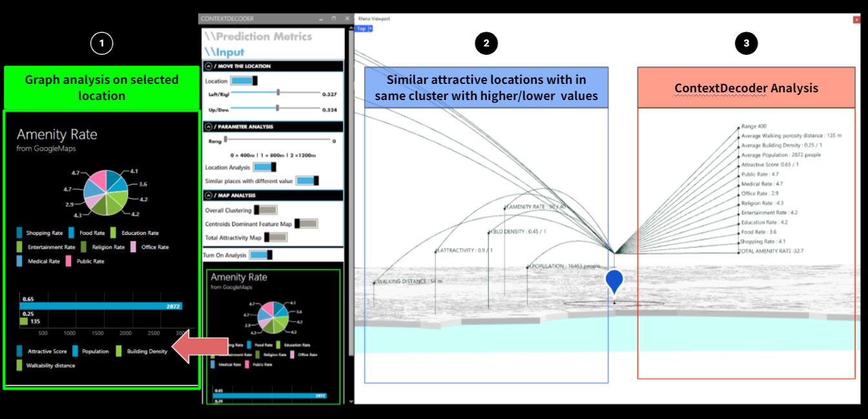Viewport: 868px width, 419px height.
Task: Minimize the ContextDecoder window
Action: (321, 19)
